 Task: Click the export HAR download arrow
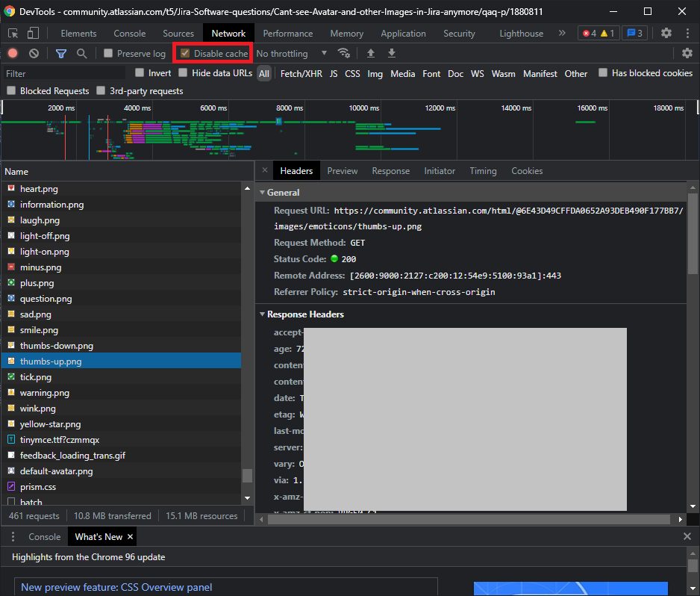[x=391, y=54]
